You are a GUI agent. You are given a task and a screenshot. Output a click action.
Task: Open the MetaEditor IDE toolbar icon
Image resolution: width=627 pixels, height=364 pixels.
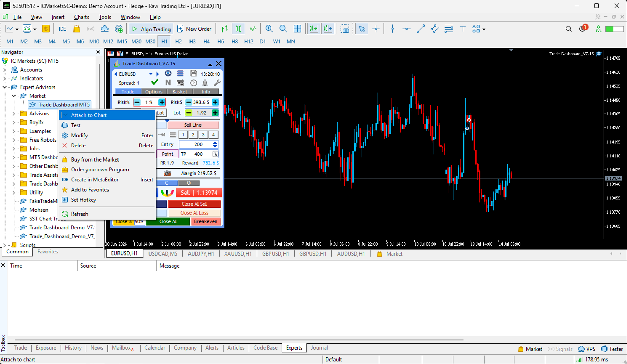pyautogui.click(x=62, y=29)
